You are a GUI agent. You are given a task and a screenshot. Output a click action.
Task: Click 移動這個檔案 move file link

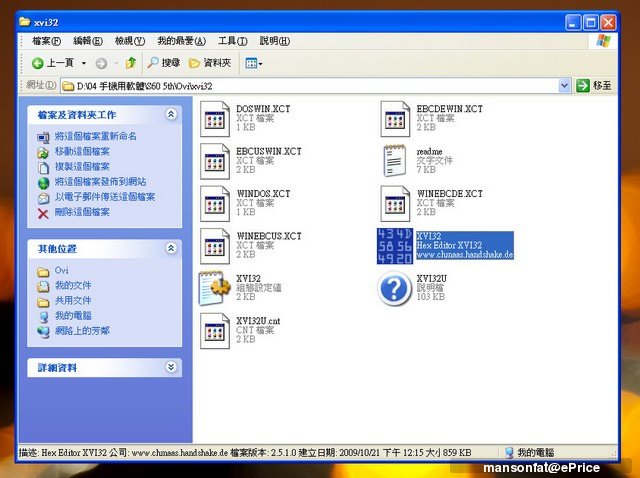pyautogui.click(x=82, y=151)
